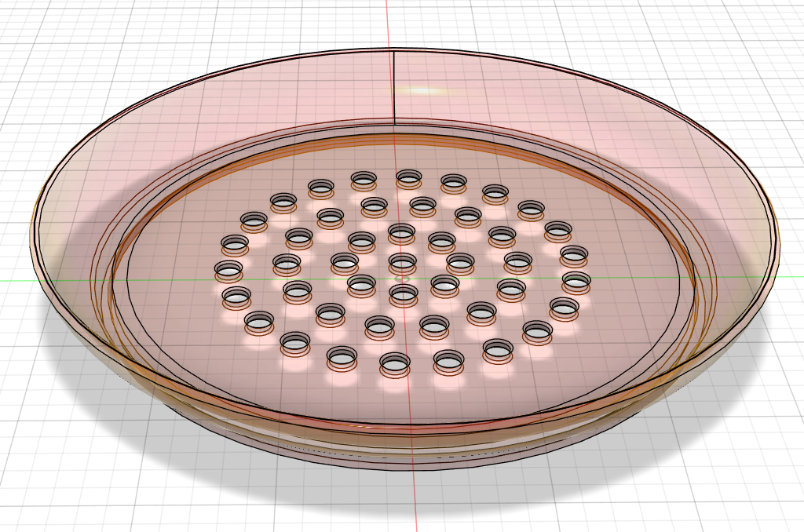Click the origin point at the dish center

403,278
